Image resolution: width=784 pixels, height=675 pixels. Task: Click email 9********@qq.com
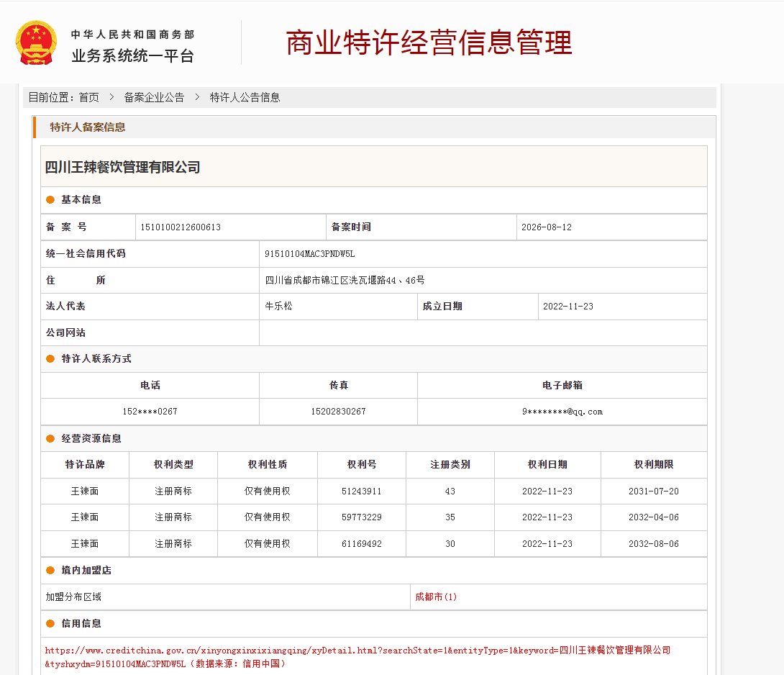(x=562, y=412)
